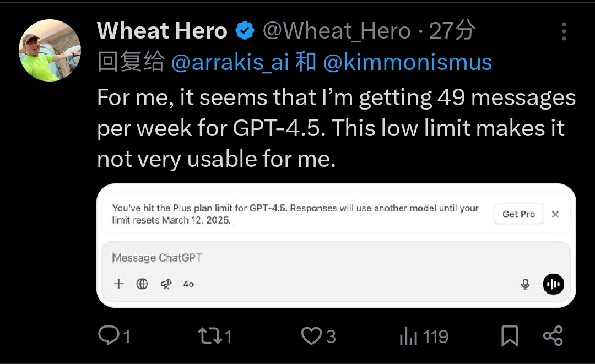Open the reply comment icon
The image size is (595, 364).
pos(109,335)
